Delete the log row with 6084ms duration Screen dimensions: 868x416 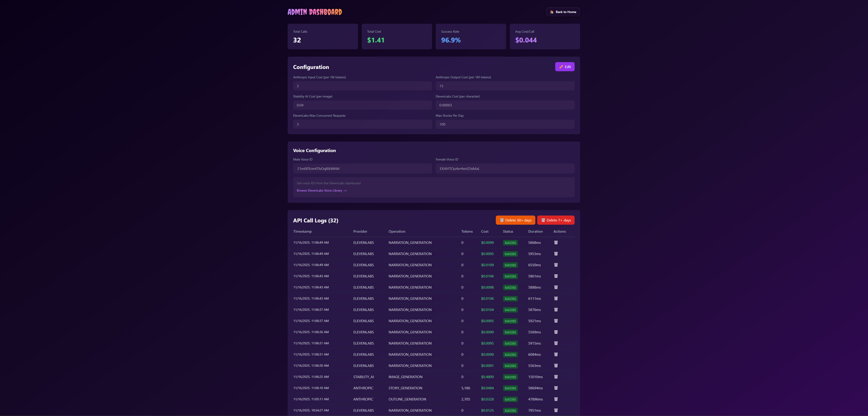pyautogui.click(x=556, y=354)
